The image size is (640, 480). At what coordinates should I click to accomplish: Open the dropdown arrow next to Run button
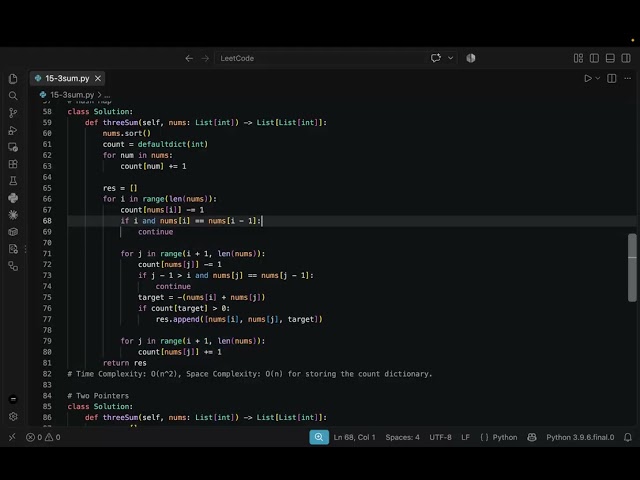tap(598, 78)
